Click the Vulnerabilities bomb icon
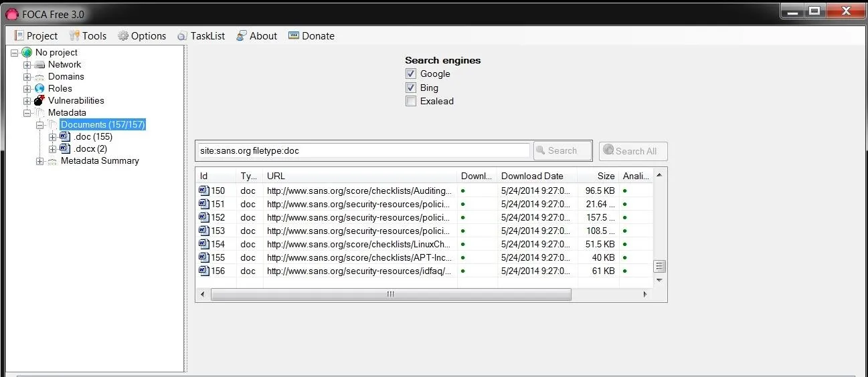Image resolution: width=868 pixels, height=377 pixels. 39,100
